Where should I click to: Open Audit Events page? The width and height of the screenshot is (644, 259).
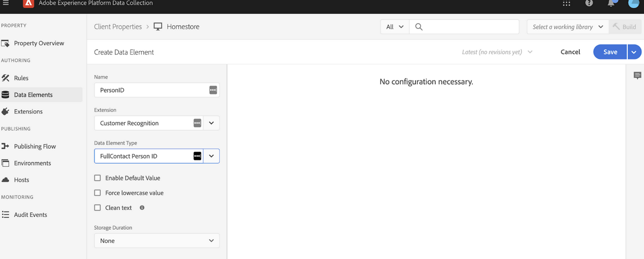click(31, 215)
